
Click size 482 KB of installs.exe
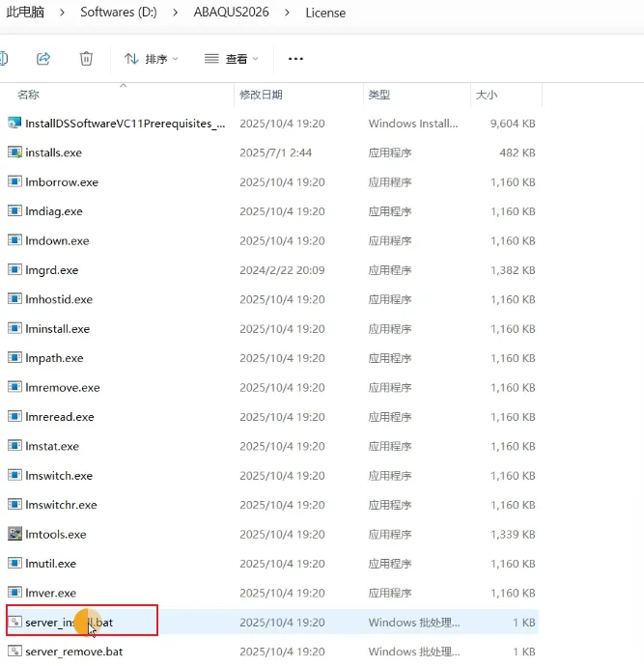pyautogui.click(x=518, y=153)
